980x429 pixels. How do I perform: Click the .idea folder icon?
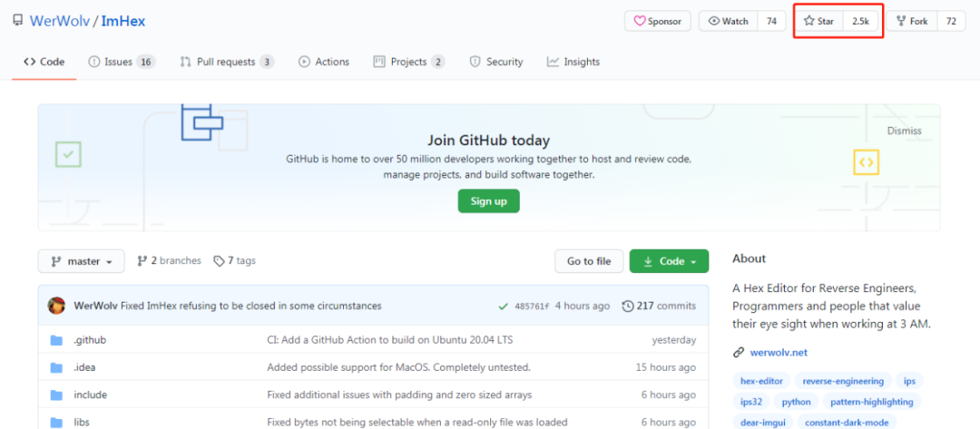56,367
